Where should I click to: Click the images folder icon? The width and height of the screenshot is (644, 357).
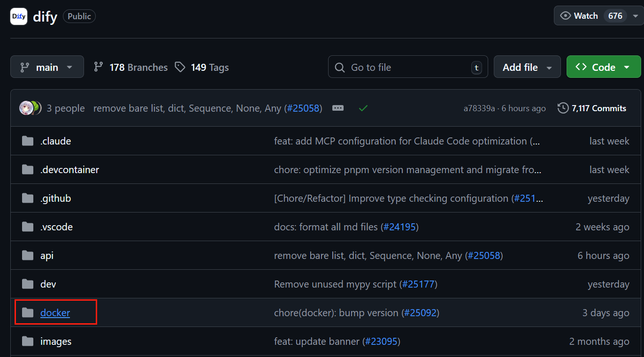click(x=28, y=342)
